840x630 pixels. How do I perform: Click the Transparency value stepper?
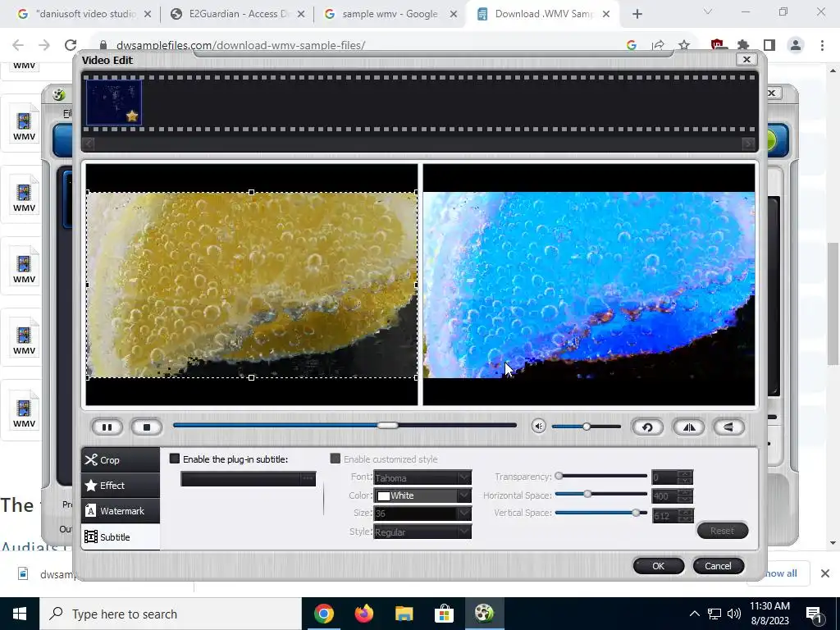pyautogui.click(x=685, y=477)
